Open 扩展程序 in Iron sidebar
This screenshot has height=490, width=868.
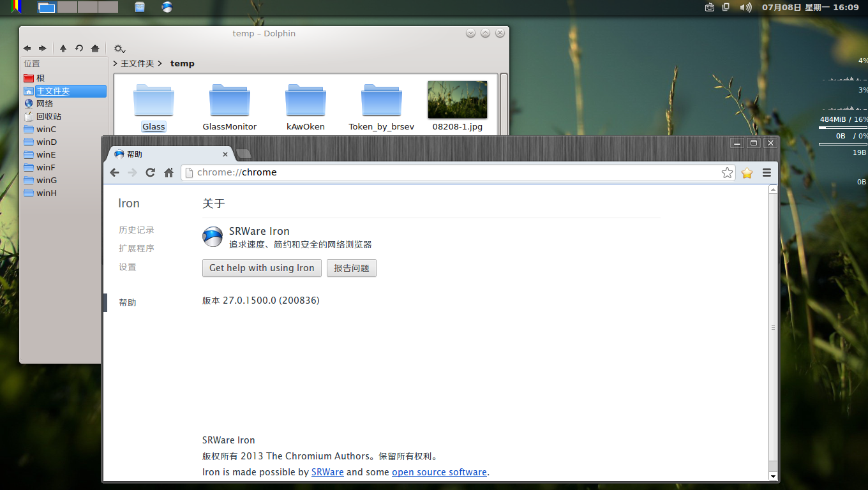tap(137, 248)
